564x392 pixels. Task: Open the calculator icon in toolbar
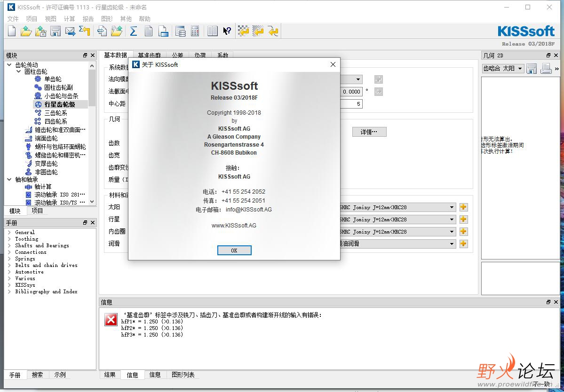(x=195, y=31)
